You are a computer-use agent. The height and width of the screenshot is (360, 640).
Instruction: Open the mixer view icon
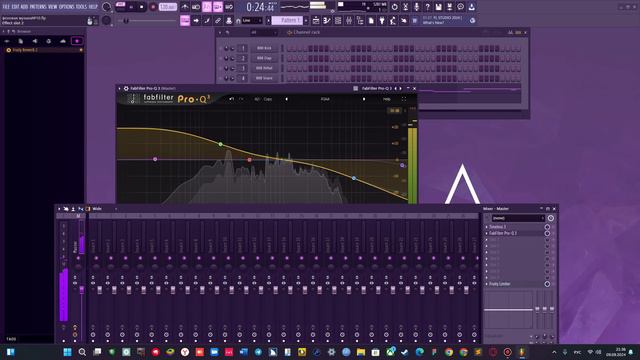pos(349,20)
